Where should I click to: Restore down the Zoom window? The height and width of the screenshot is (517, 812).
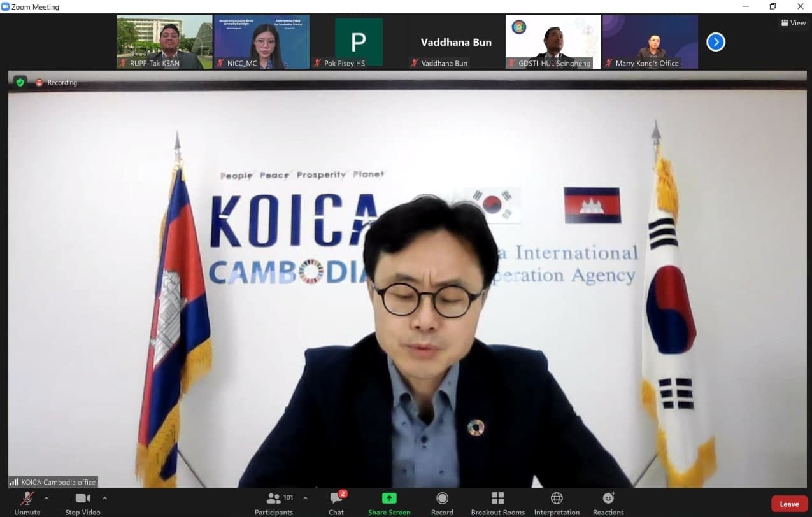click(773, 6)
